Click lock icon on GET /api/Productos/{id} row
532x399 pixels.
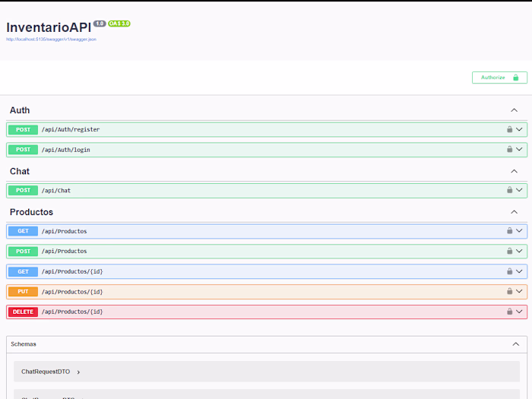pos(510,271)
